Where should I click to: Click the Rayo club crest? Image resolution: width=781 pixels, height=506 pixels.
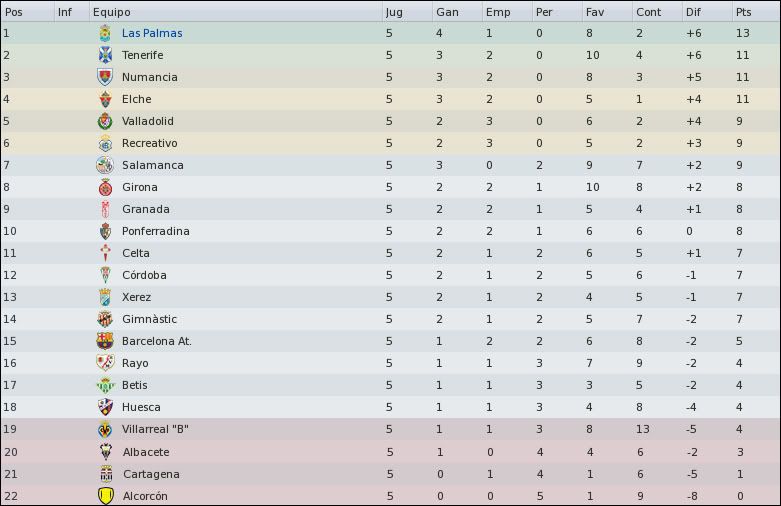(105, 363)
